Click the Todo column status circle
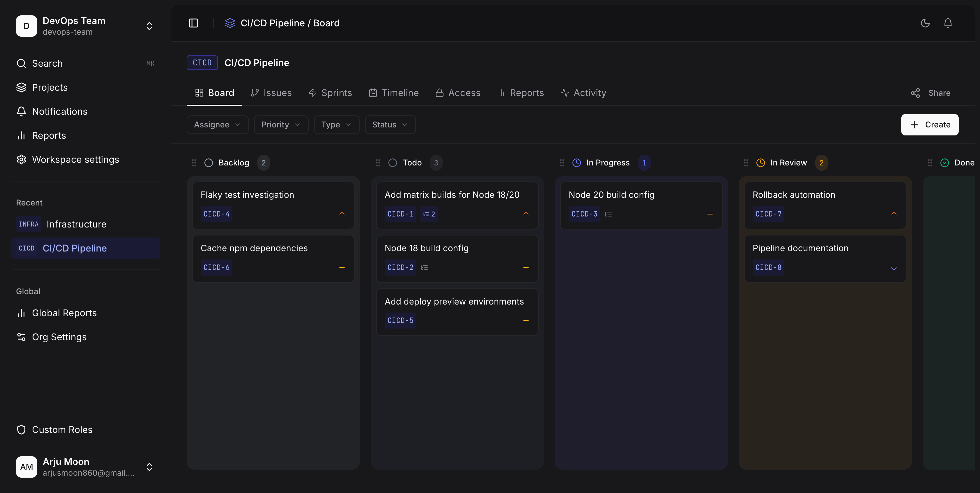 (x=393, y=163)
